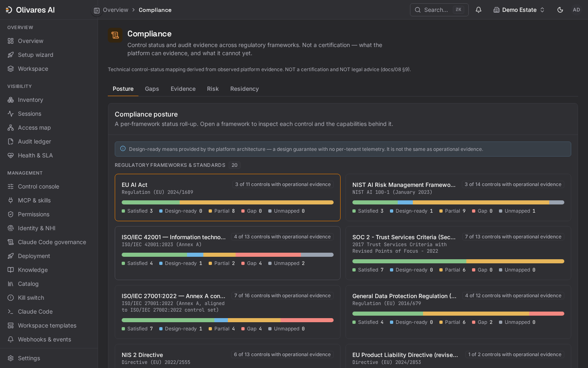This screenshot has width=588, height=368.
Task: Click the Health & SLA heart icon
Action: [11, 155]
